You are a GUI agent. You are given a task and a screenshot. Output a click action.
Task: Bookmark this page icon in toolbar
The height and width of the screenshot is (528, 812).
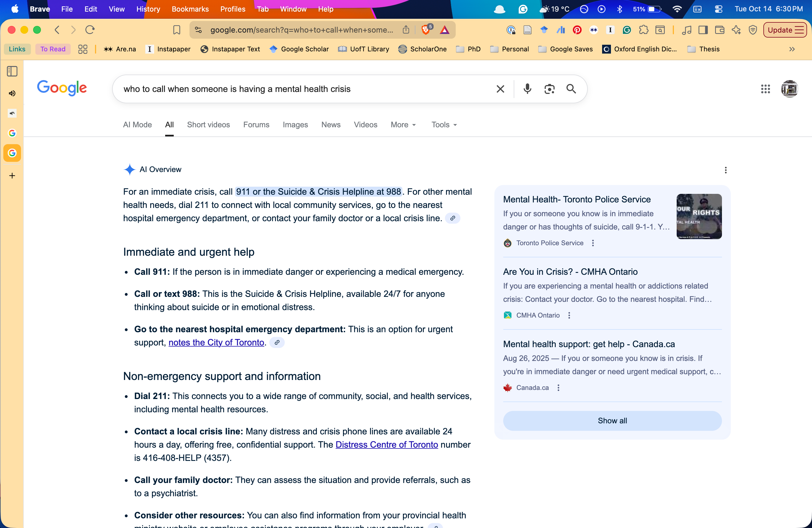coord(176,30)
